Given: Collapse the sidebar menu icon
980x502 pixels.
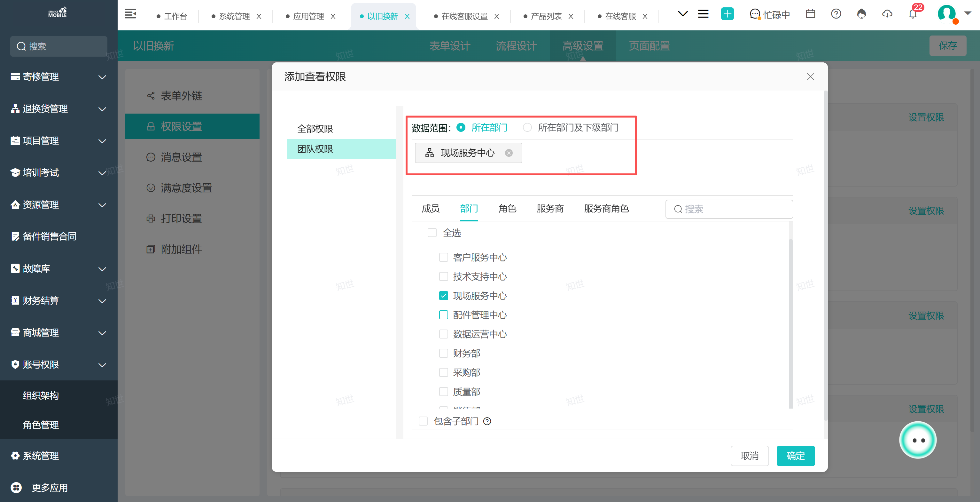Looking at the screenshot, I should (130, 14).
